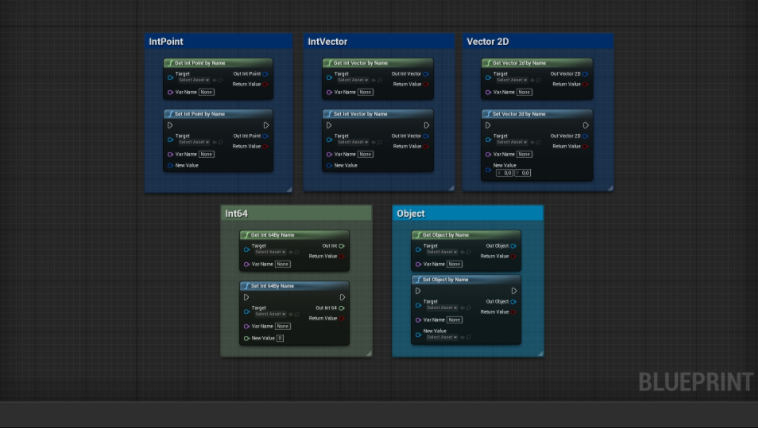Open Target Select Asset dropdown in Get Int Point node
758x428 pixels.
click(194, 80)
